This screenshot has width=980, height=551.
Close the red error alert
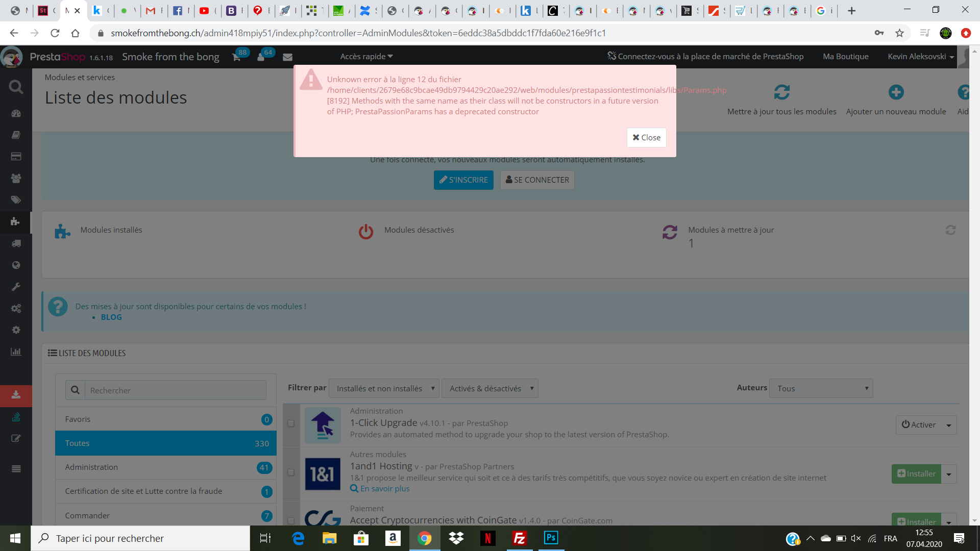tap(646, 138)
